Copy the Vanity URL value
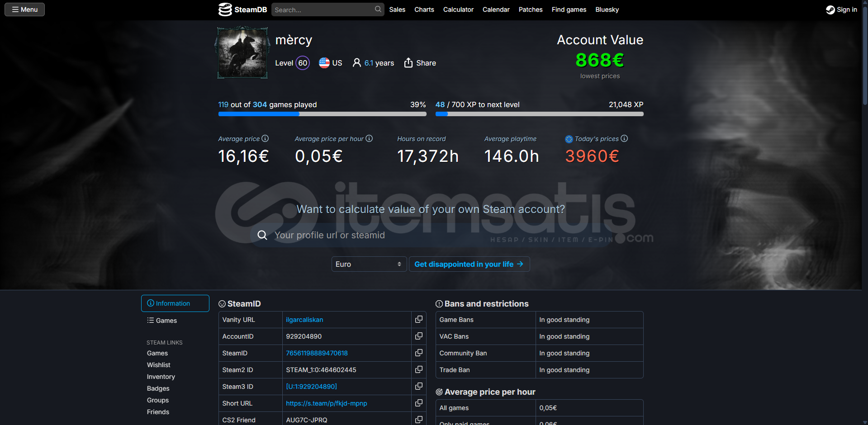Image resolution: width=868 pixels, height=425 pixels. [419, 319]
